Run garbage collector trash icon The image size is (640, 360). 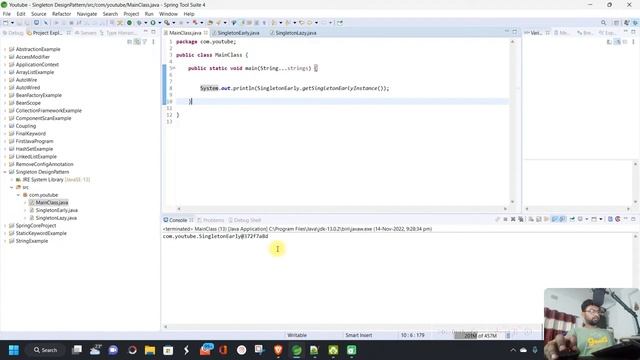[x=508, y=336]
